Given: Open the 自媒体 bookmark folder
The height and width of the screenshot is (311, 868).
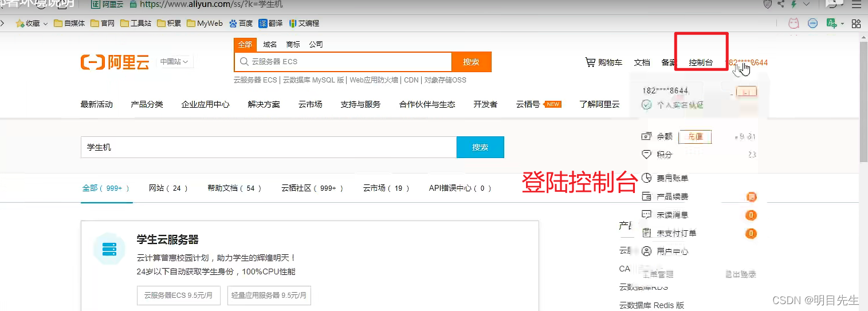Looking at the screenshot, I should pos(69,23).
